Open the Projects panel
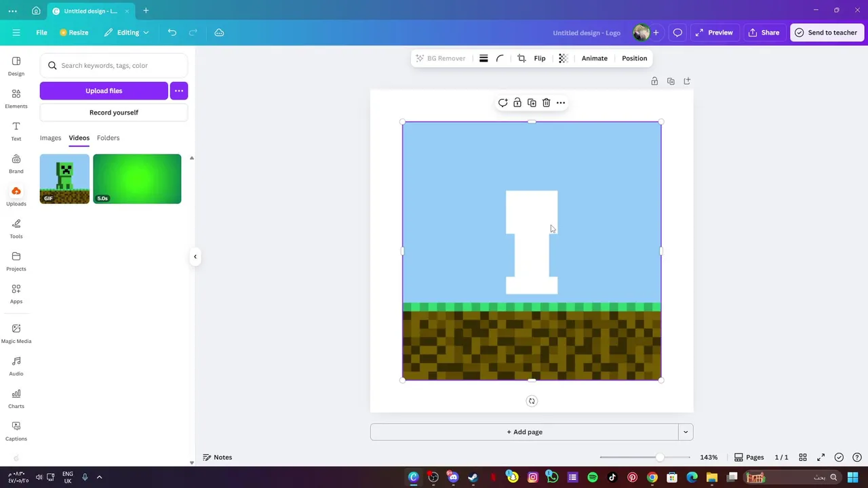Screen dimensions: 868x488 click(x=16, y=261)
